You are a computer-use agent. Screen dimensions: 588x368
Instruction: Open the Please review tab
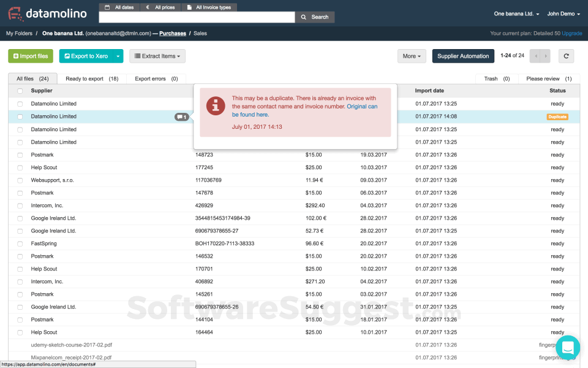[x=549, y=79]
